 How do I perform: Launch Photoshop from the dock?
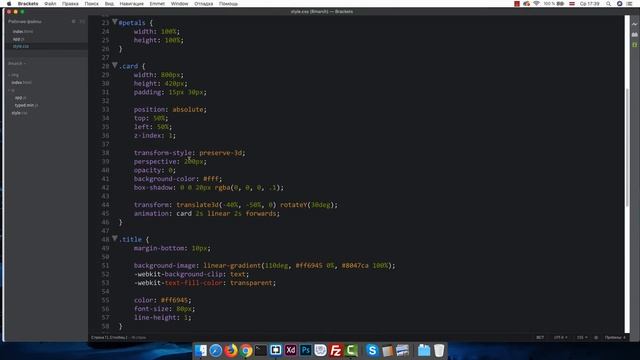(306, 350)
